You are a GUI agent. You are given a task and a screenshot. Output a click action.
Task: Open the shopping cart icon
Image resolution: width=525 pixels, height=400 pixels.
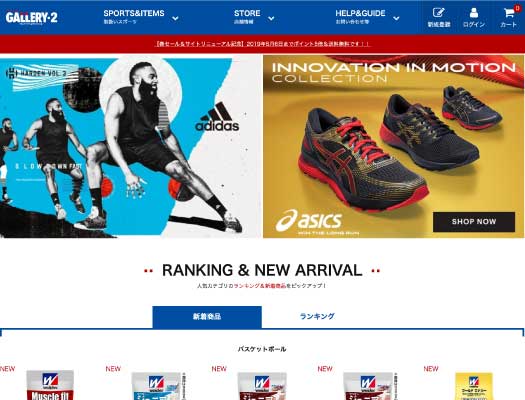click(509, 13)
